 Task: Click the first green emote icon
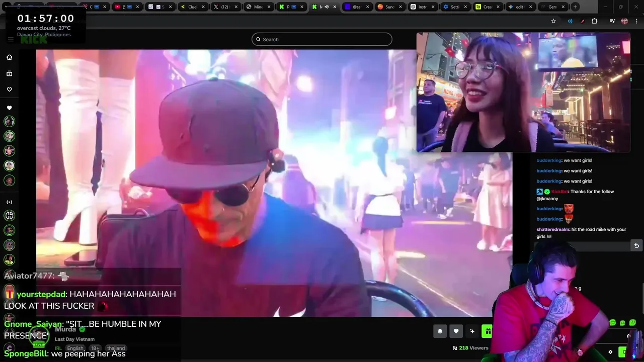[x=612, y=323]
